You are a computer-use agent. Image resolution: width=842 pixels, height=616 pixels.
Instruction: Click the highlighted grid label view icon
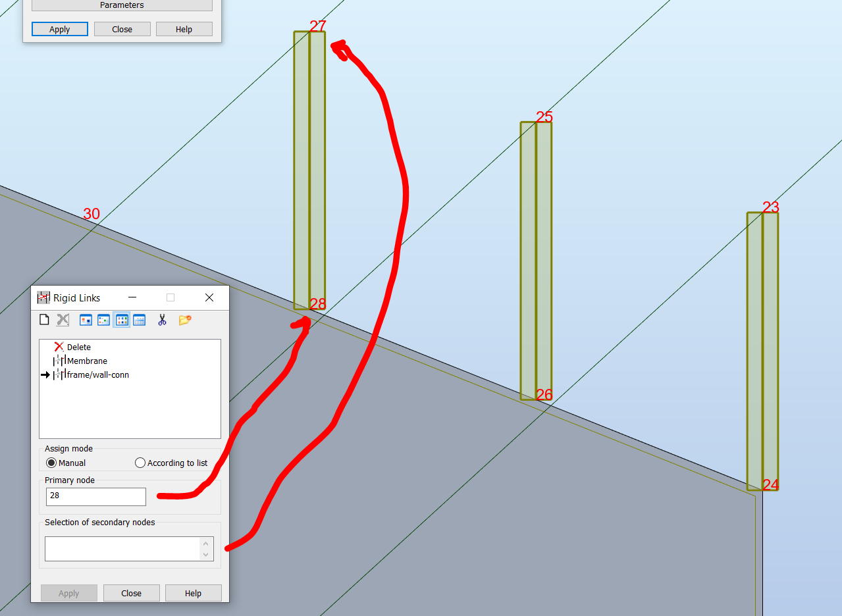point(121,319)
